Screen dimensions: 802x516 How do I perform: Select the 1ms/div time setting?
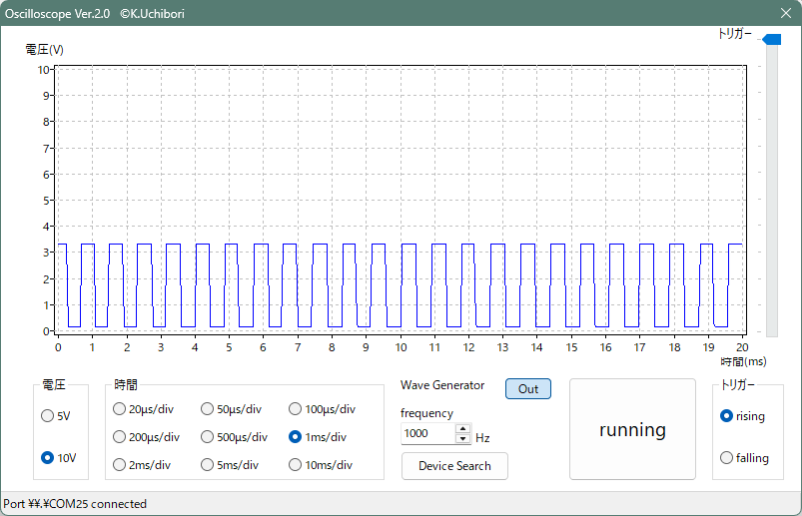click(296, 437)
